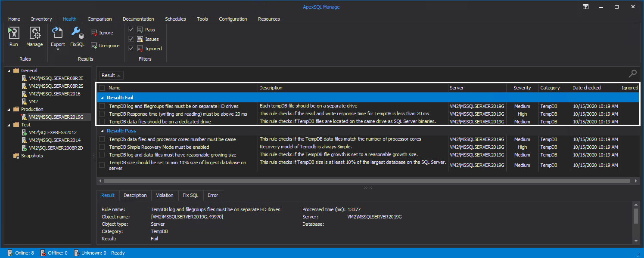The width and height of the screenshot is (644, 258).
Task: Check the 'TempDB Response time' rule row
Action: [x=102, y=114]
